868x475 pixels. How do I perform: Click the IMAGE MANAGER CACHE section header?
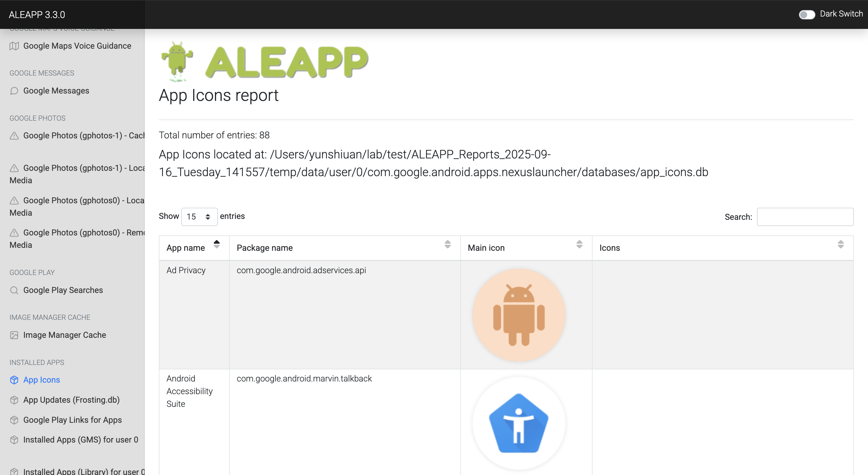(x=50, y=317)
